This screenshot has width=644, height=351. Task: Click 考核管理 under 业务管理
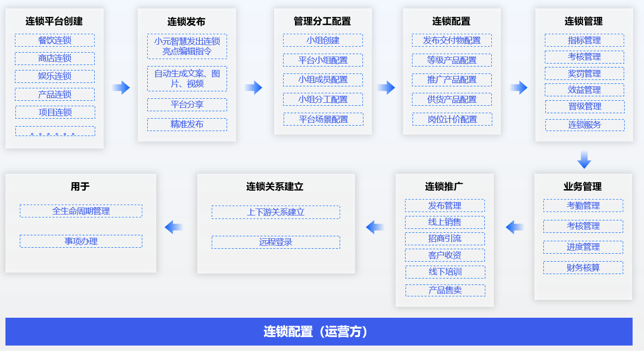pos(583,226)
